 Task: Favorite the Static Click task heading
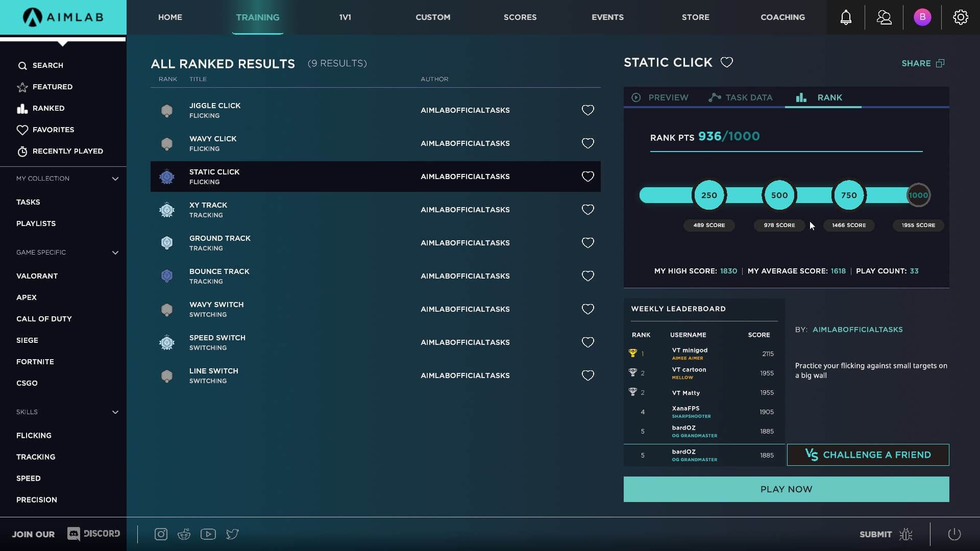click(727, 62)
